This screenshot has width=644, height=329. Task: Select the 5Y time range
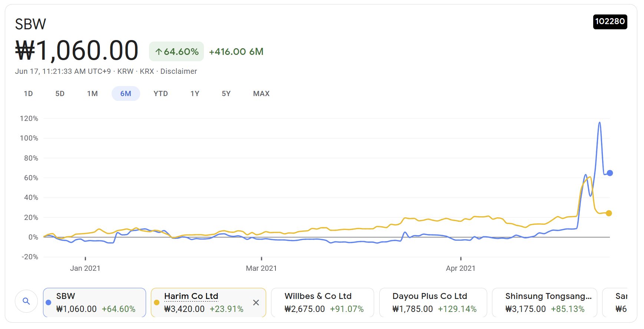[226, 94]
